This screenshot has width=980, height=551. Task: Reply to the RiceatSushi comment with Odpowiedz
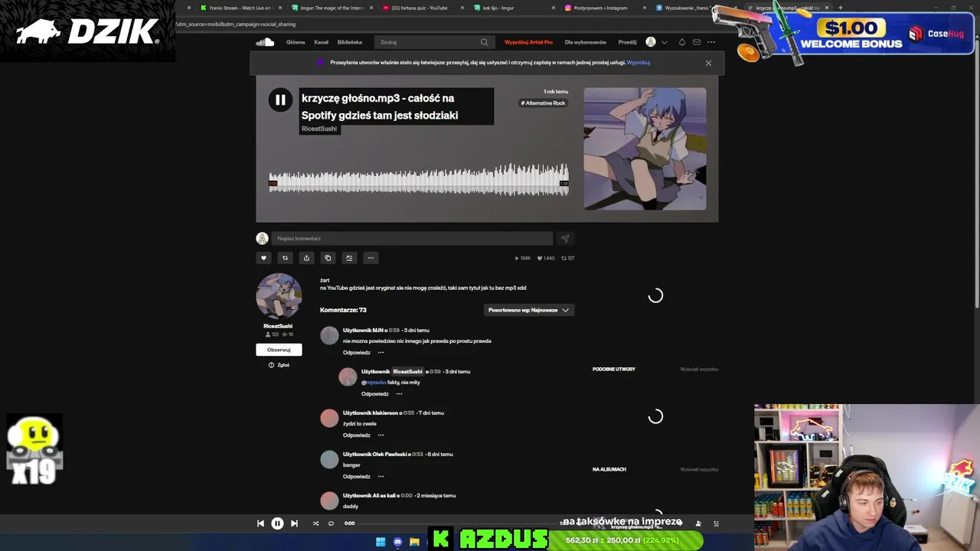[x=375, y=394]
